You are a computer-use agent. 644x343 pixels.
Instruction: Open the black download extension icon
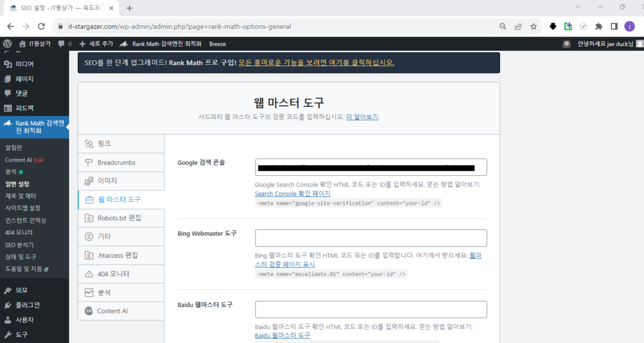(x=553, y=26)
